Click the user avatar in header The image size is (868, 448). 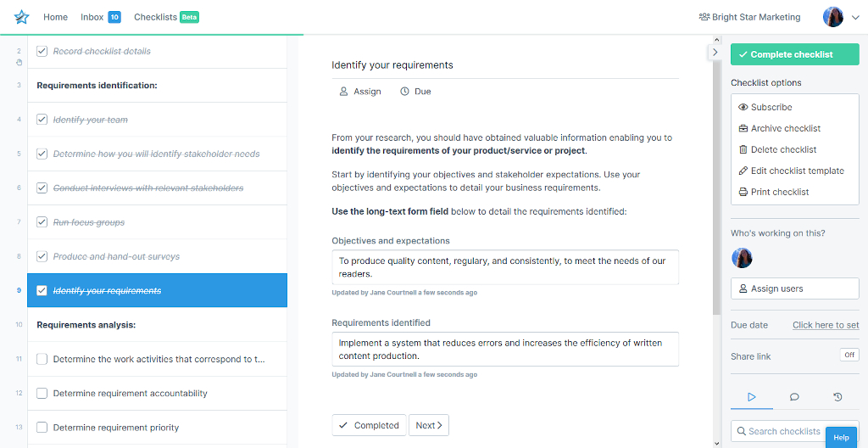click(833, 17)
